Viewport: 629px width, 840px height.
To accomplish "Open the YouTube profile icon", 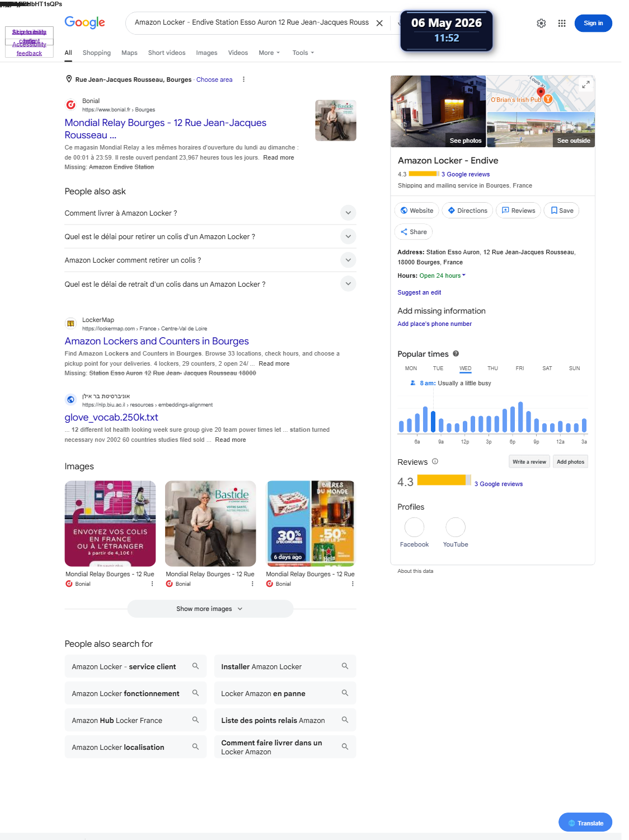I will coord(456,527).
